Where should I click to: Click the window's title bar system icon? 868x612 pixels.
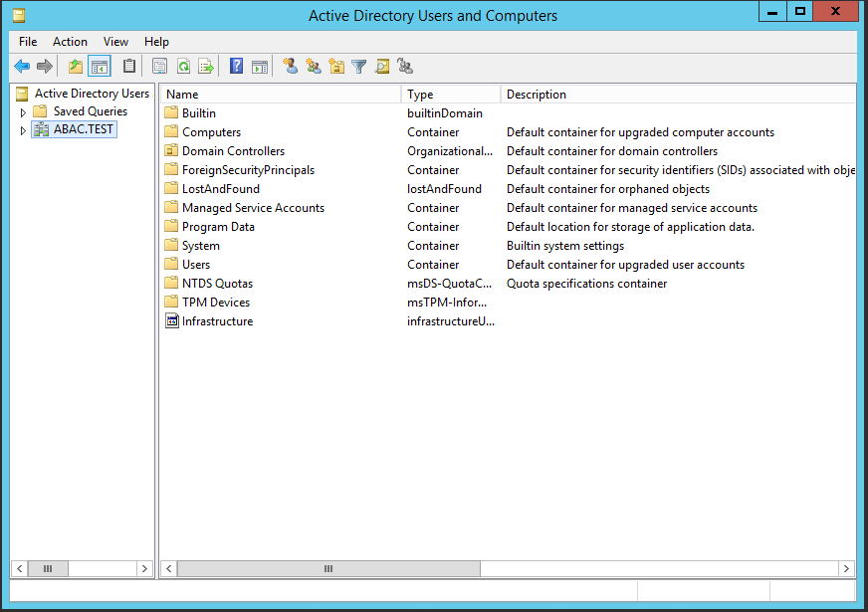(19, 15)
